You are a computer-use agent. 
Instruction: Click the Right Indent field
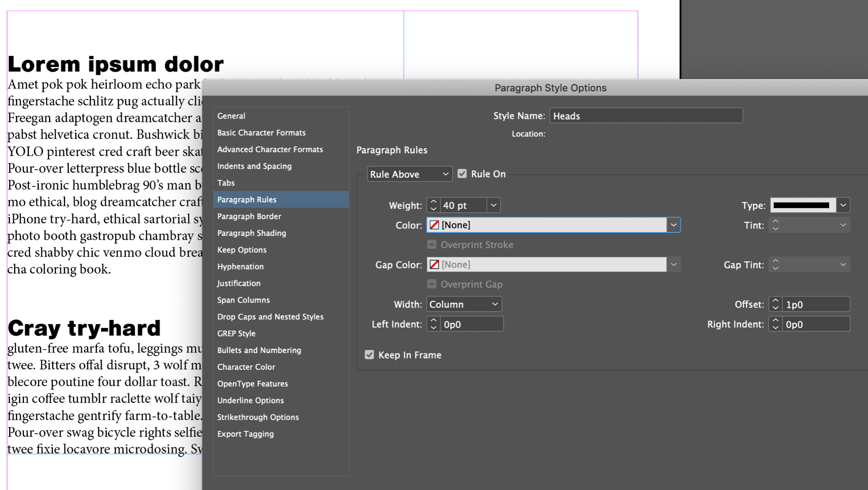[816, 324]
